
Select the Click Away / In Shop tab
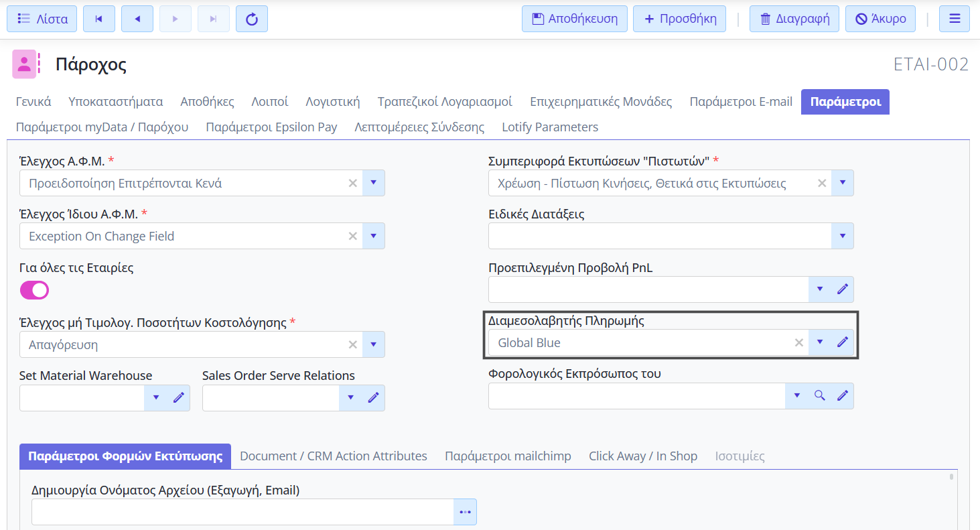pos(642,456)
